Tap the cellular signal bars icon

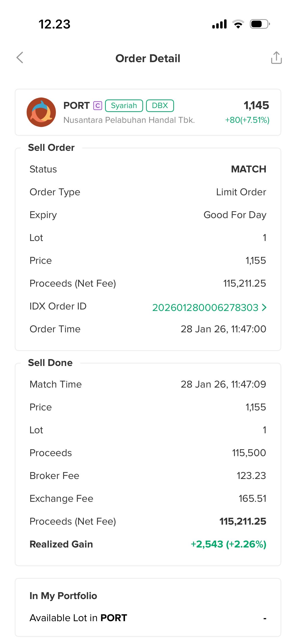point(219,24)
